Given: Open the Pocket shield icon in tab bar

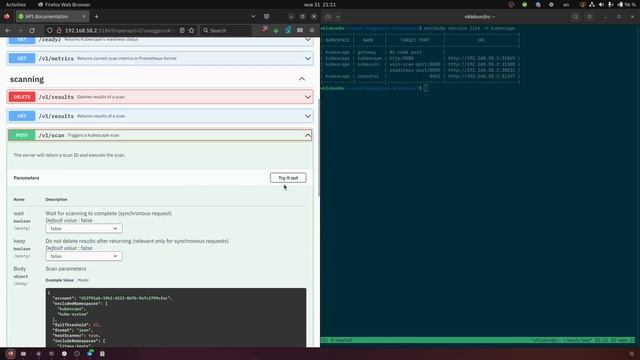Looking at the screenshot, I should 267,16.
